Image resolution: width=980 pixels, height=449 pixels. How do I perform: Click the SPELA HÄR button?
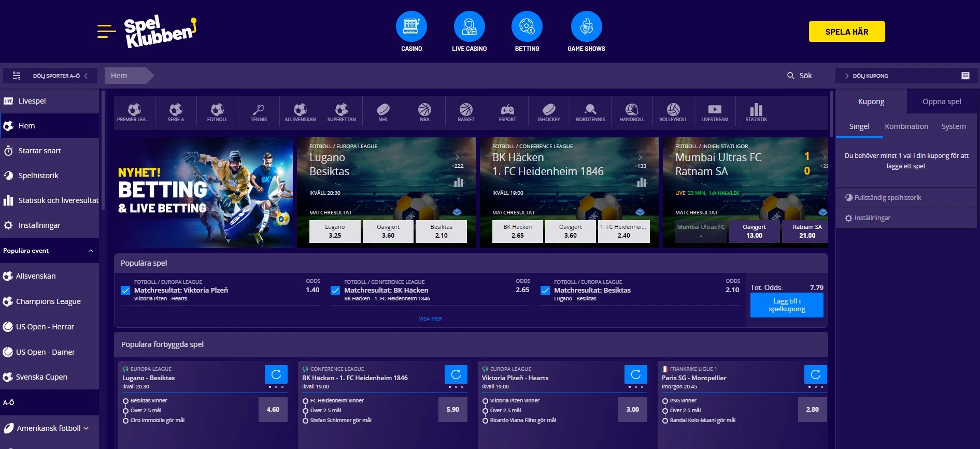point(846,32)
